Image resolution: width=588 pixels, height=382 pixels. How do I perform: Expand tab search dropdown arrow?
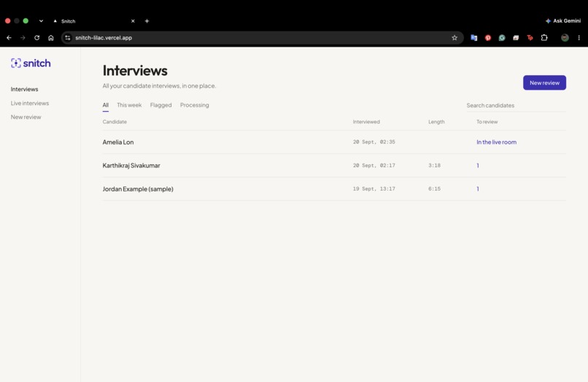coord(41,21)
